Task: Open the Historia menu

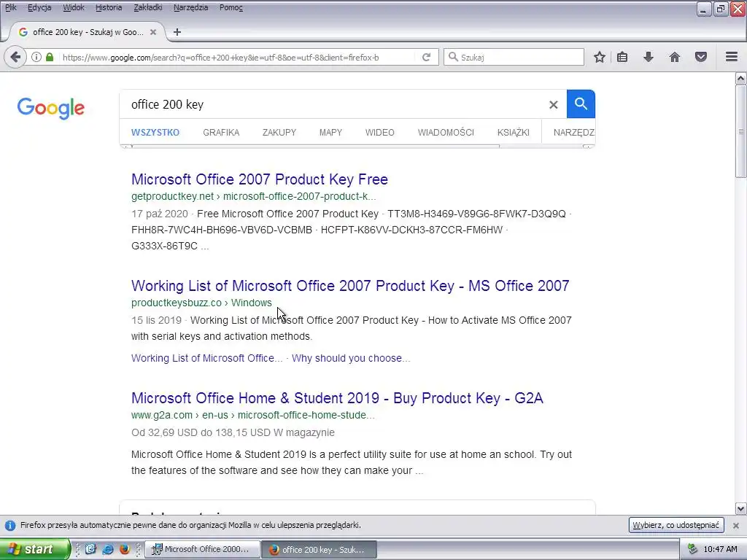Action: pyautogui.click(x=109, y=7)
